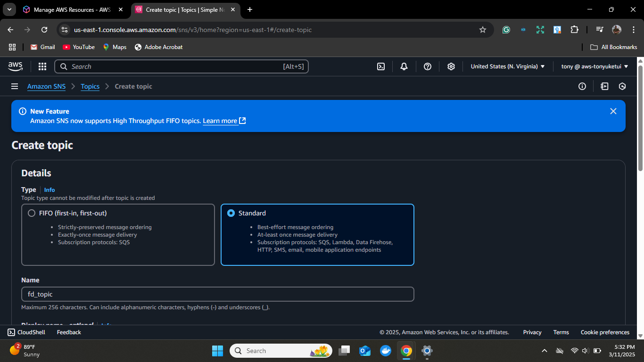
Task: Open the AWS help question mark menu
Action: tap(428, 66)
